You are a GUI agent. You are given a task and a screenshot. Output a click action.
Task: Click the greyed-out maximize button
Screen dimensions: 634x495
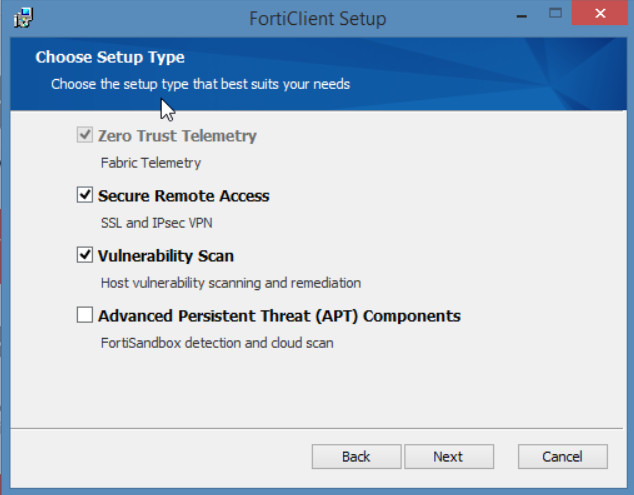(555, 13)
